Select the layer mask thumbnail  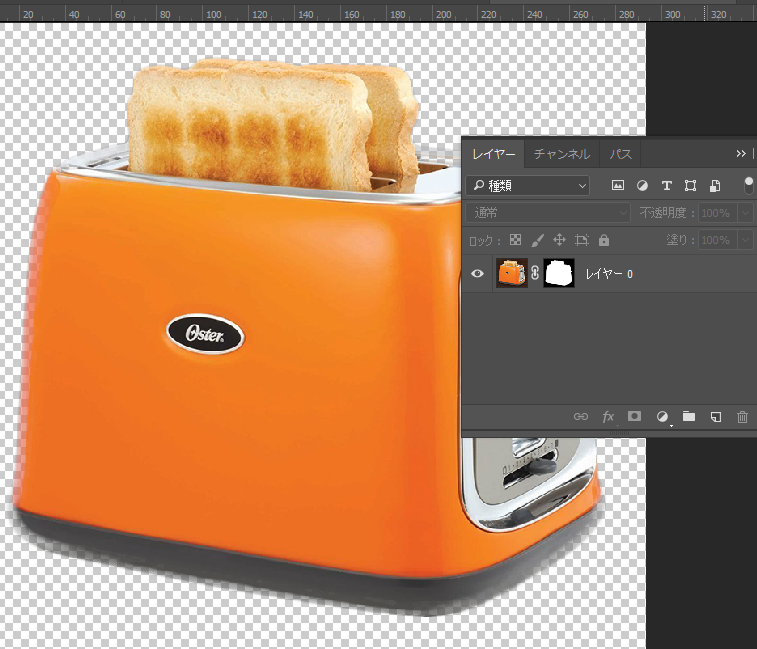point(559,273)
